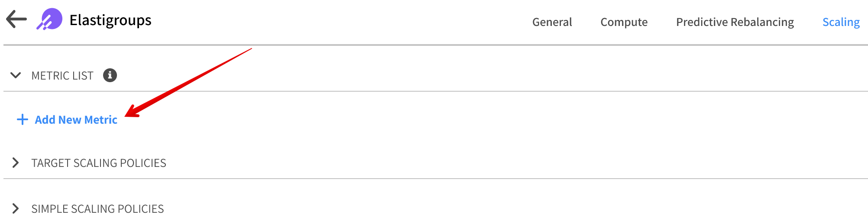Open the Compute tab
This screenshot has width=868, height=224.
(624, 22)
